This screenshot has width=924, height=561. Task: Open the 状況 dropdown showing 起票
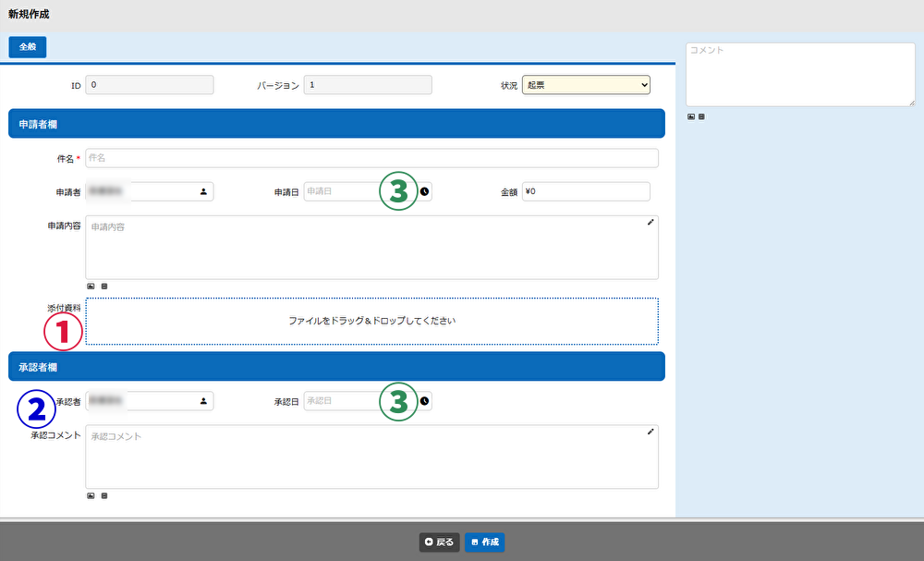(586, 85)
